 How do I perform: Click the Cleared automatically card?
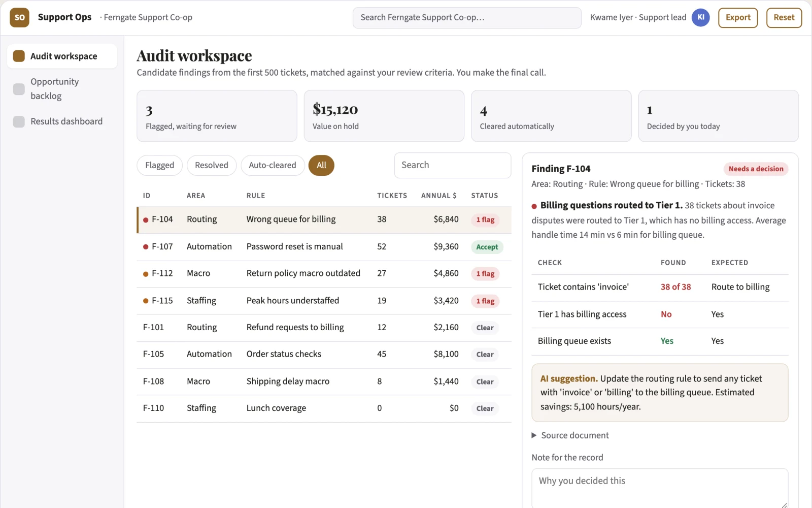pos(551,116)
